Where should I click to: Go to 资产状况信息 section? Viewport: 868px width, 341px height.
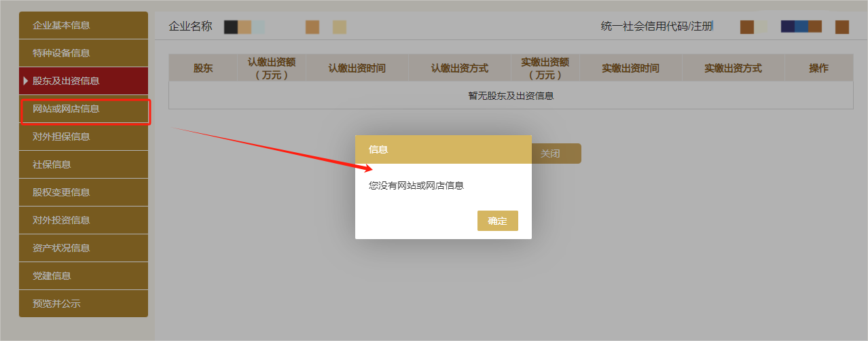(84, 248)
